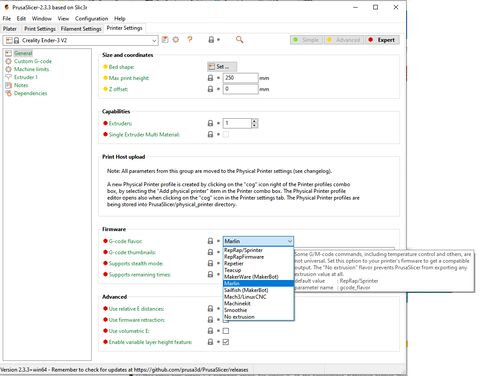Click the save preset icon
The width and height of the screenshot is (480, 376).
[x=165, y=40]
